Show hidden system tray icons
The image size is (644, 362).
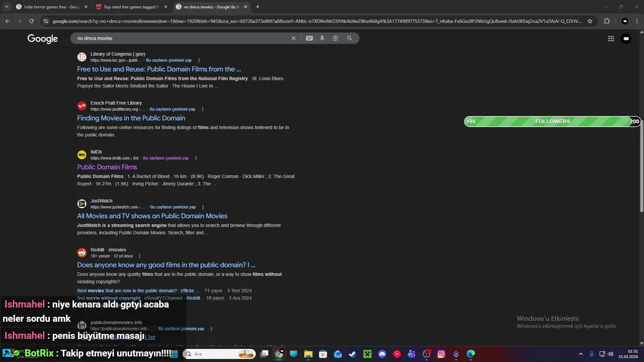(x=581, y=354)
